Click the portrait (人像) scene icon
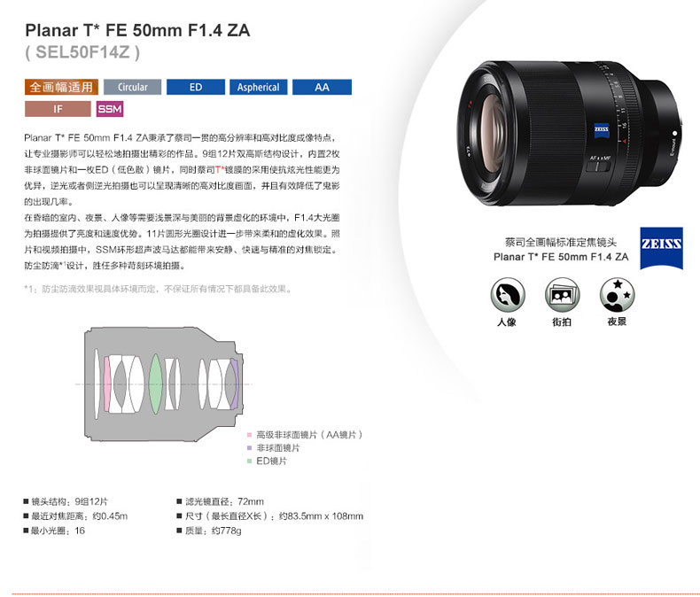700x597 pixels. point(508,295)
